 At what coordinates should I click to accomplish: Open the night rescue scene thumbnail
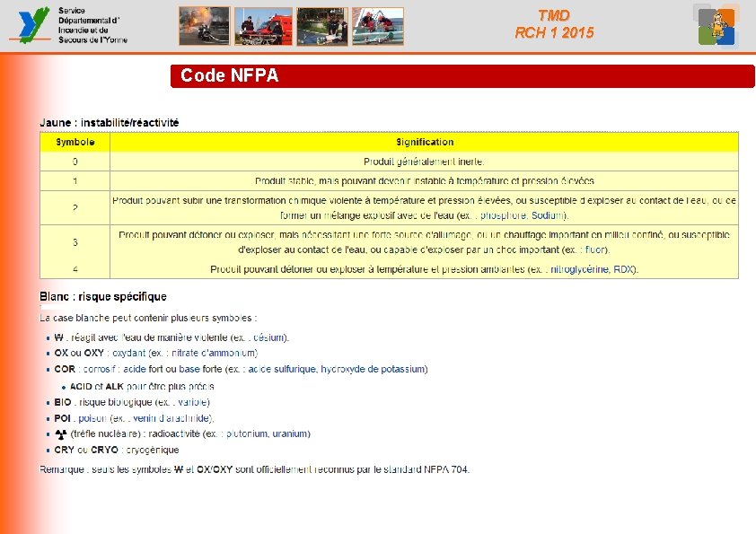[x=322, y=26]
